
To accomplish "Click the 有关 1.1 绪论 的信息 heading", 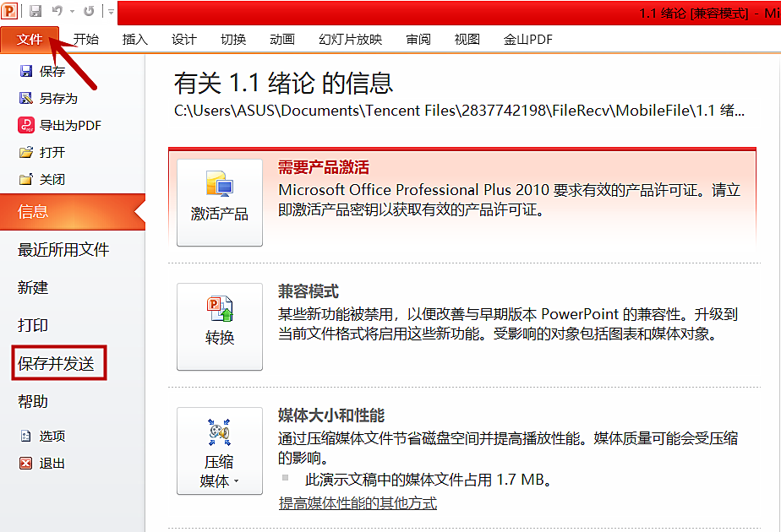I will (x=284, y=83).
